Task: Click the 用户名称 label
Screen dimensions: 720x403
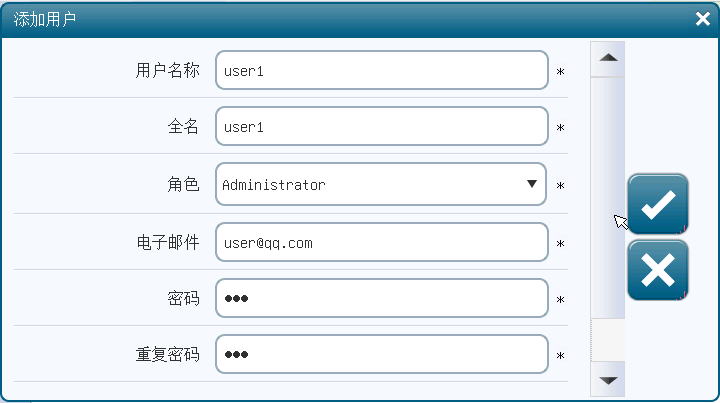Action: click(x=167, y=71)
